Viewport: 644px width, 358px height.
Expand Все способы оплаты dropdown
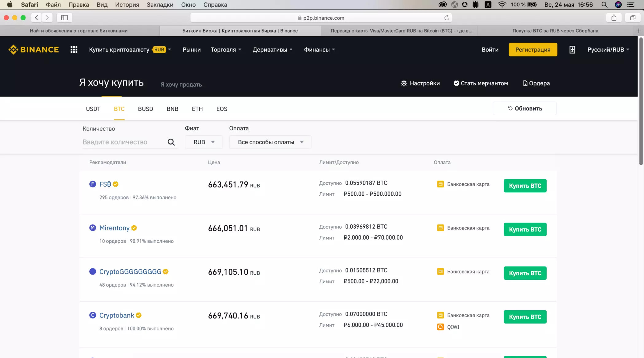tap(270, 142)
